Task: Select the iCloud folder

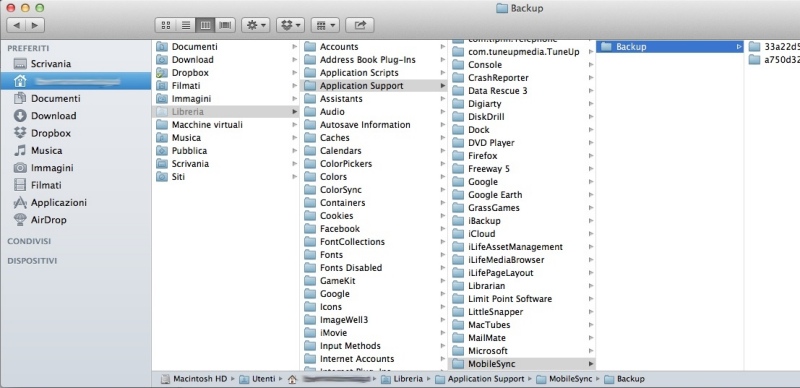Action: tap(522, 234)
